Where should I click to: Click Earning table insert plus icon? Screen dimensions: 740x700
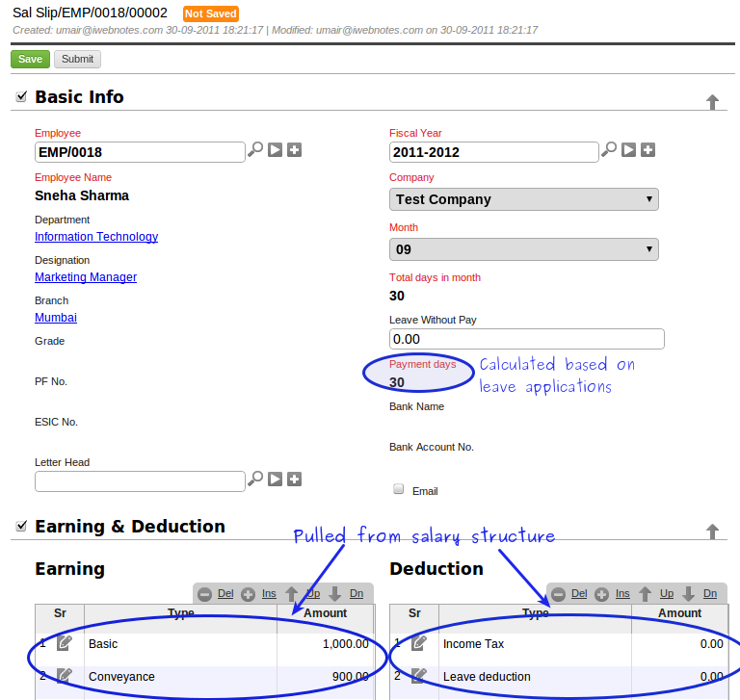[x=249, y=594]
